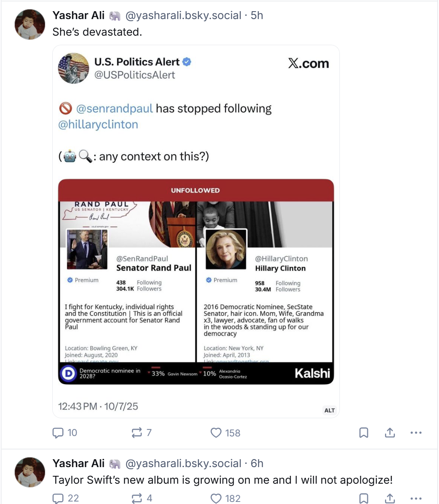Image resolution: width=439 pixels, height=504 pixels.
Task: Open Yashar Ali's avatar on first post
Action: point(30,24)
